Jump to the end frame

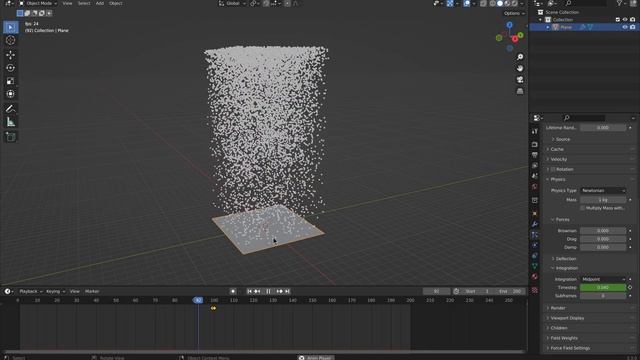287,291
